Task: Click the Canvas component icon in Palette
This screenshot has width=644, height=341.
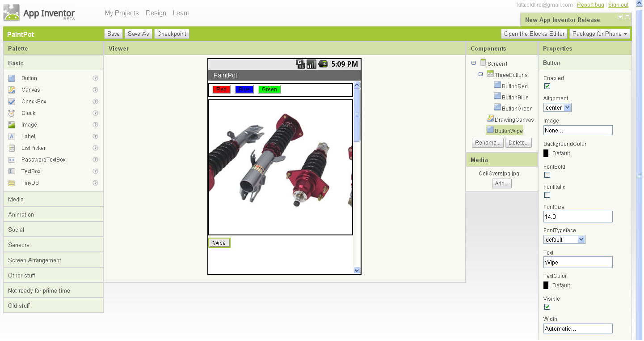Action: point(12,90)
